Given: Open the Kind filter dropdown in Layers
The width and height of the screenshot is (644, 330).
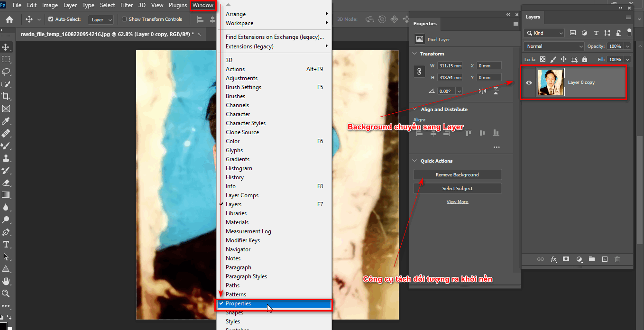Looking at the screenshot, I should [543, 33].
